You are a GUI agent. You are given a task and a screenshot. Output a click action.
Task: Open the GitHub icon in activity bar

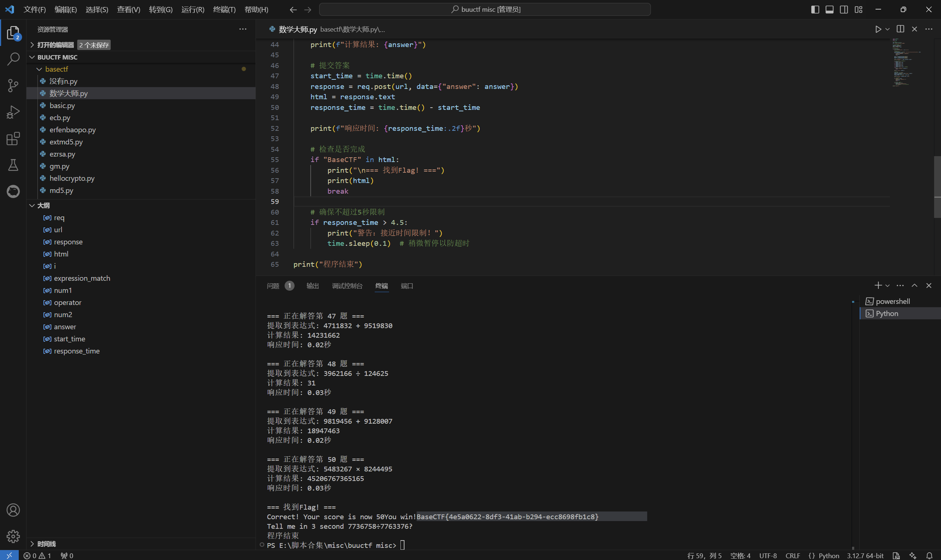click(x=13, y=191)
